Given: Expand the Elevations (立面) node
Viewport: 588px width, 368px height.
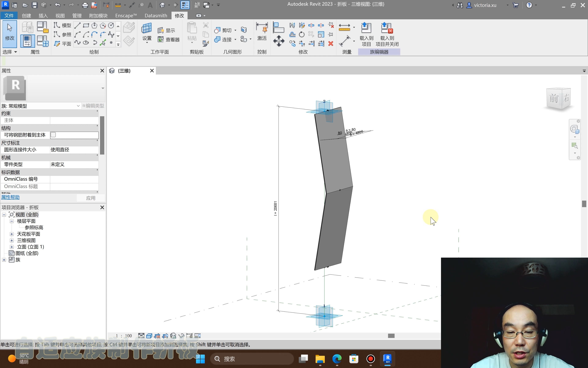Looking at the screenshot, I should [12, 247].
